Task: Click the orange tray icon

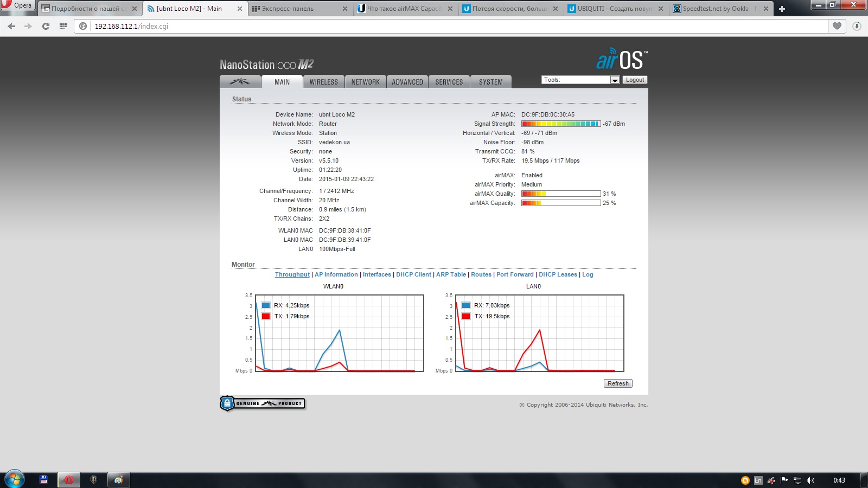Action: 745,480
